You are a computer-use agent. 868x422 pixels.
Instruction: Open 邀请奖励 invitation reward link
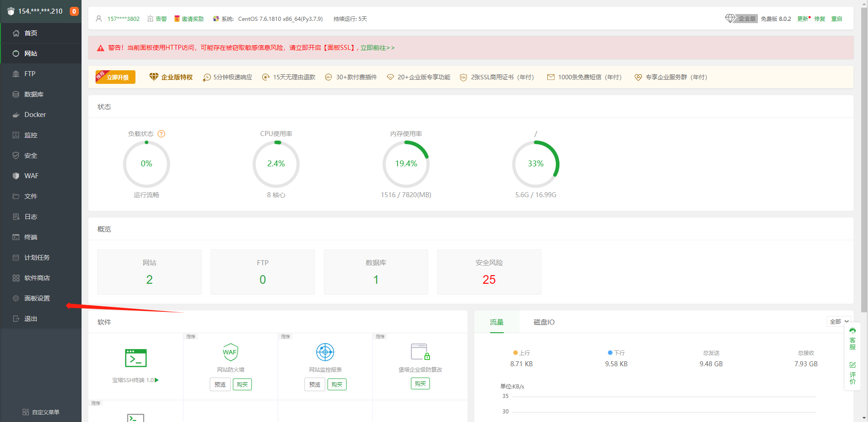(189, 19)
